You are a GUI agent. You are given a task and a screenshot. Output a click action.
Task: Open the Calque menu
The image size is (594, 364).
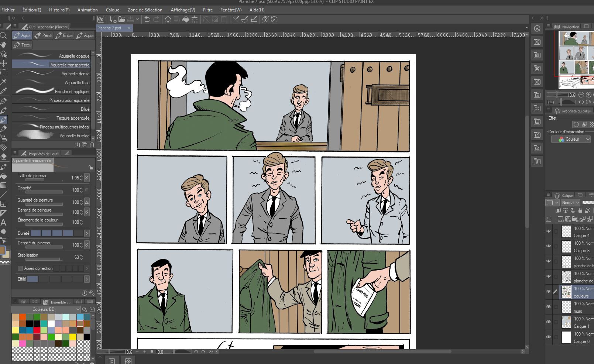tap(112, 10)
